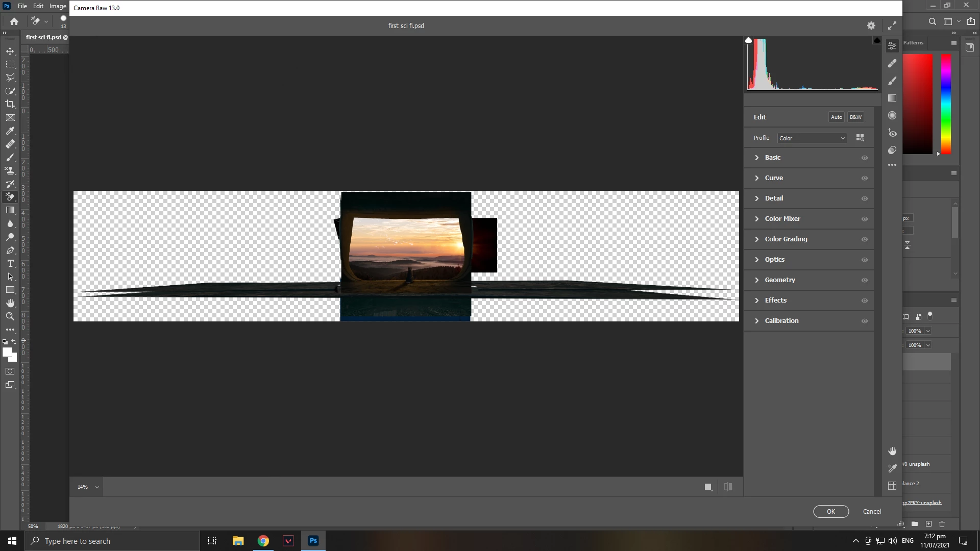Image resolution: width=980 pixels, height=551 pixels.
Task: Select the Red Eye removal tool
Action: pyautogui.click(x=892, y=133)
